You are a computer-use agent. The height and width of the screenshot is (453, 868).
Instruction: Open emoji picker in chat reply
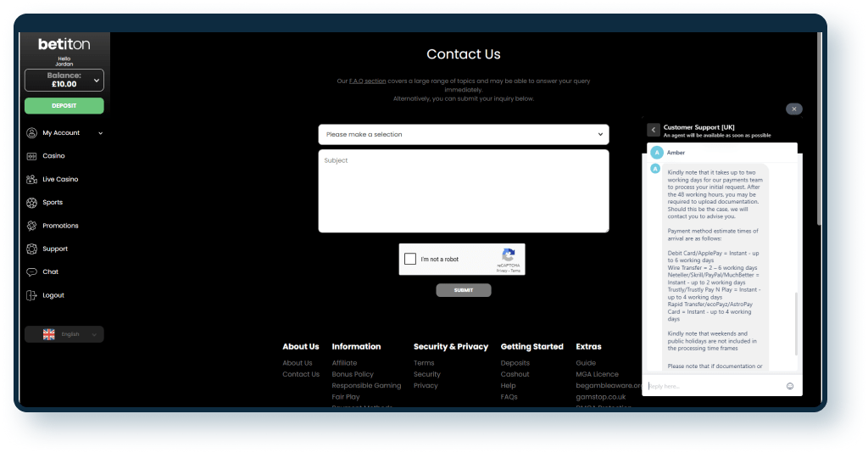tap(790, 386)
